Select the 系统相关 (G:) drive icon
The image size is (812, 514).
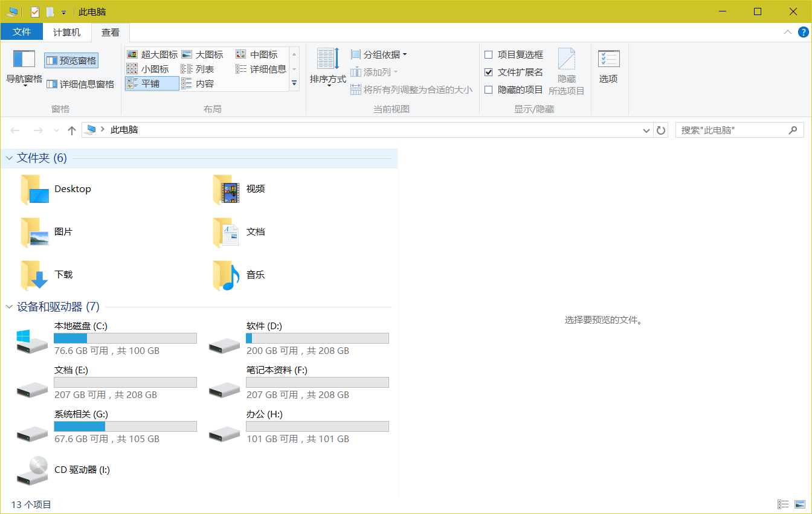click(32, 433)
